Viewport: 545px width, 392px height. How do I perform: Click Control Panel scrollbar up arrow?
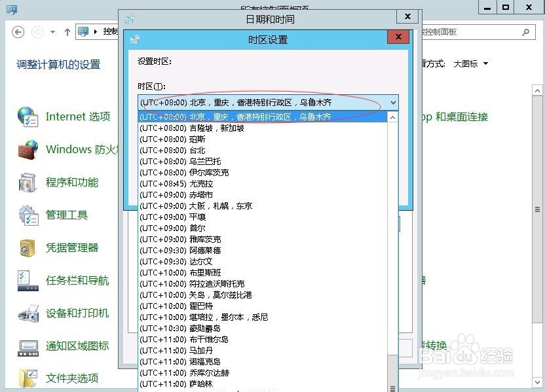pos(537,90)
